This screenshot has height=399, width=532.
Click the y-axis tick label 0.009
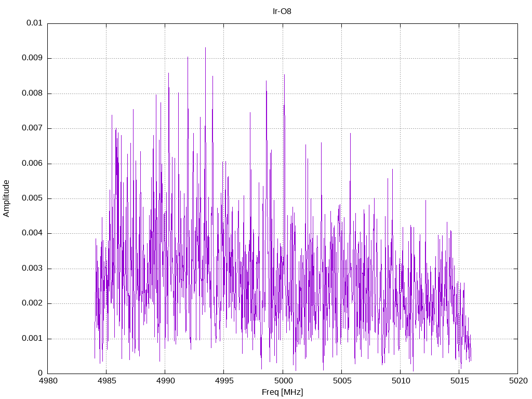(x=32, y=58)
